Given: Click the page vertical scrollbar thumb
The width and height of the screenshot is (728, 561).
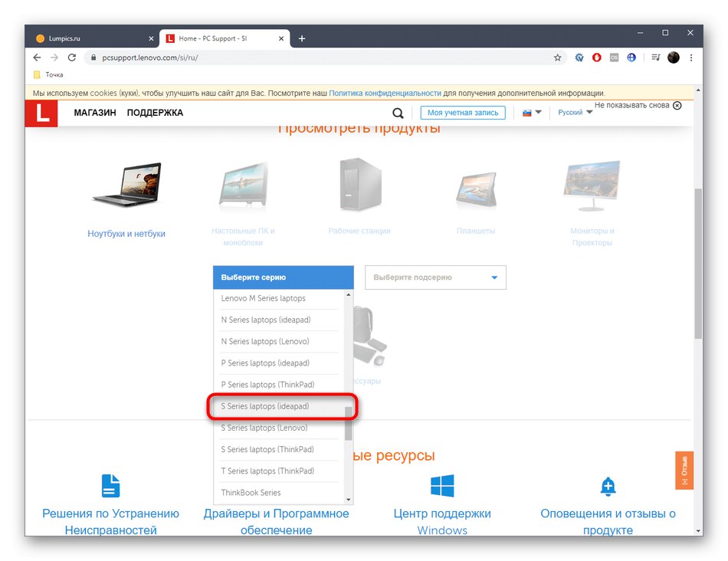Looking at the screenshot, I should tap(698, 264).
